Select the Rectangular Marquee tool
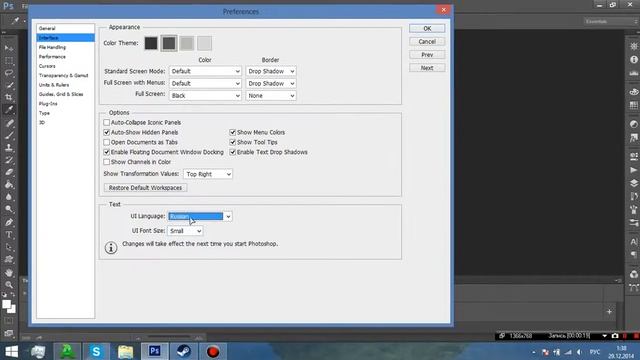This screenshot has width=640, height=360. 9,61
